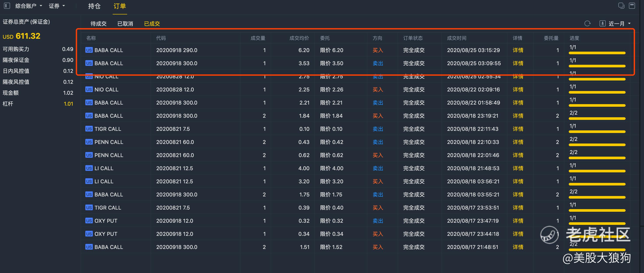Click progress bar of BABA CALL 290.0 order

pyautogui.click(x=597, y=53)
